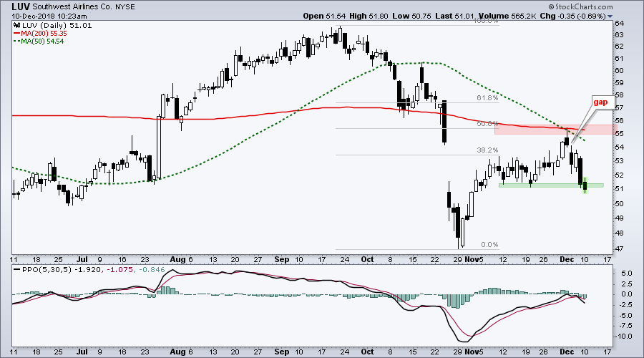Click Oct on the PPO panel date axis
The height and width of the screenshot is (358, 644).
point(367,352)
